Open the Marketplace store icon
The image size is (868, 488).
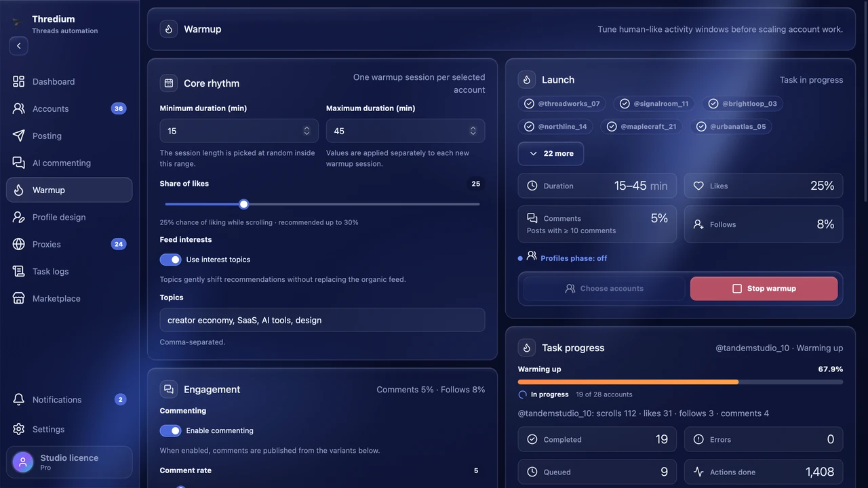point(19,298)
